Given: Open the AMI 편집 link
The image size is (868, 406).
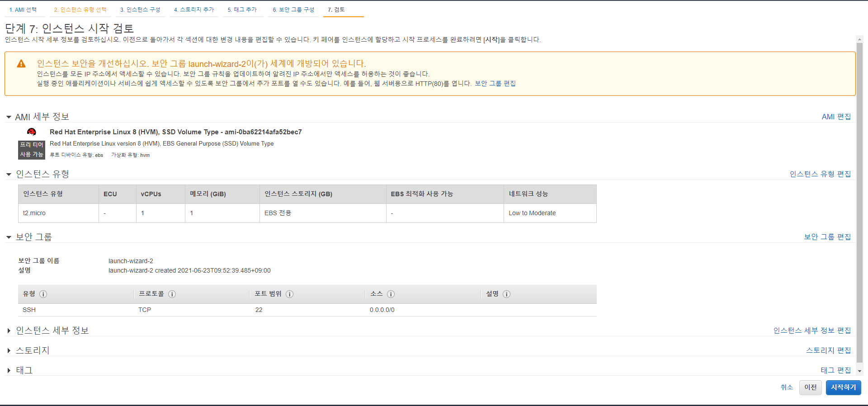Looking at the screenshot, I should click(836, 117).
